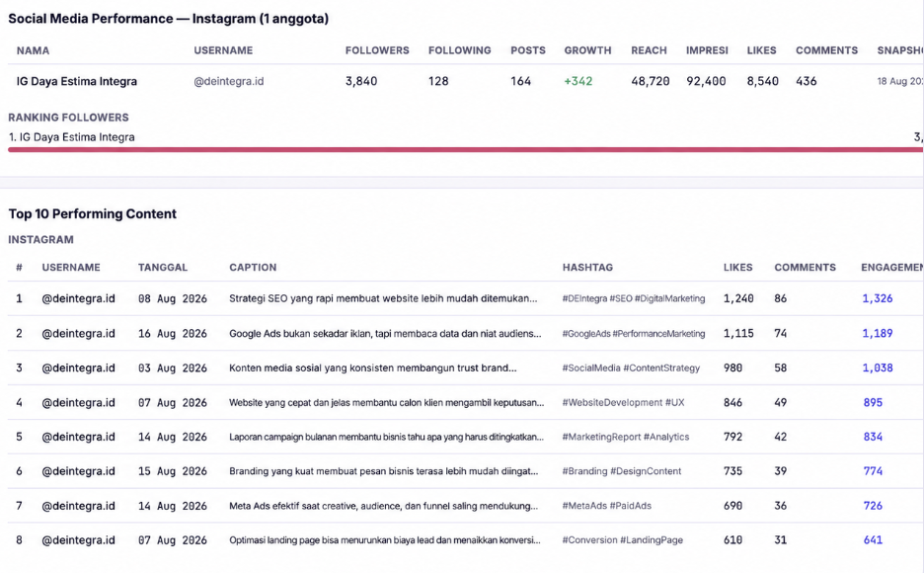Click the @deintegra.id username in performance row

pyautogui.click(x=229, y=81)
